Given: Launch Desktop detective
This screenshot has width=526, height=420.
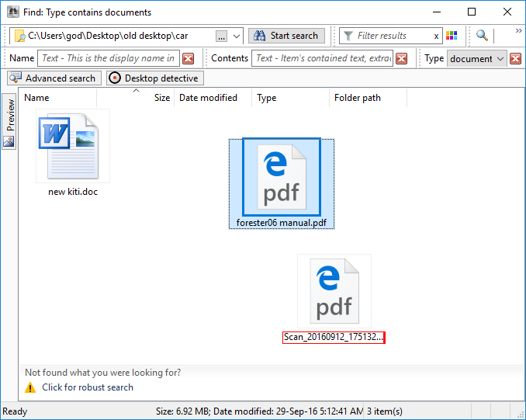Looking at the screenshot, I should [x=154, y=78].
